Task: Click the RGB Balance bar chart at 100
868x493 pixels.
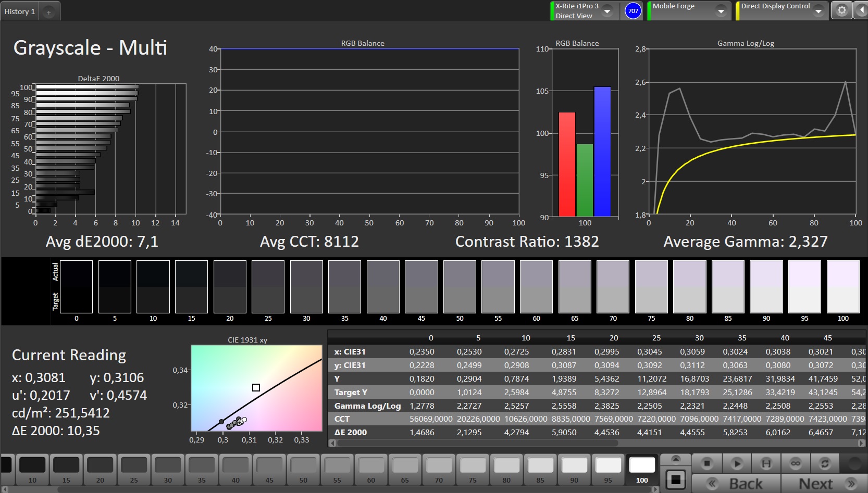Action: 585,132
